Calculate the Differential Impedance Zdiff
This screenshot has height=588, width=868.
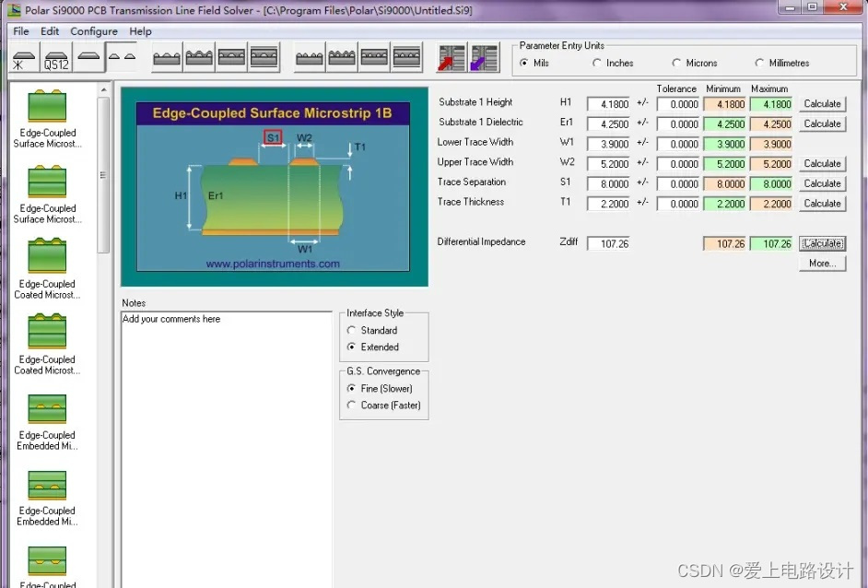point(822,243)
